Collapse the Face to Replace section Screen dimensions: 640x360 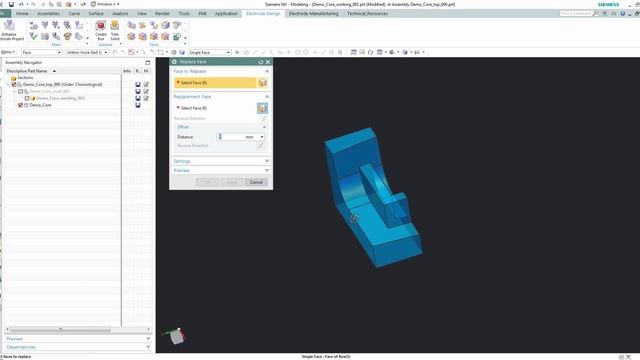pyautogui.click(x=267, y=71)
